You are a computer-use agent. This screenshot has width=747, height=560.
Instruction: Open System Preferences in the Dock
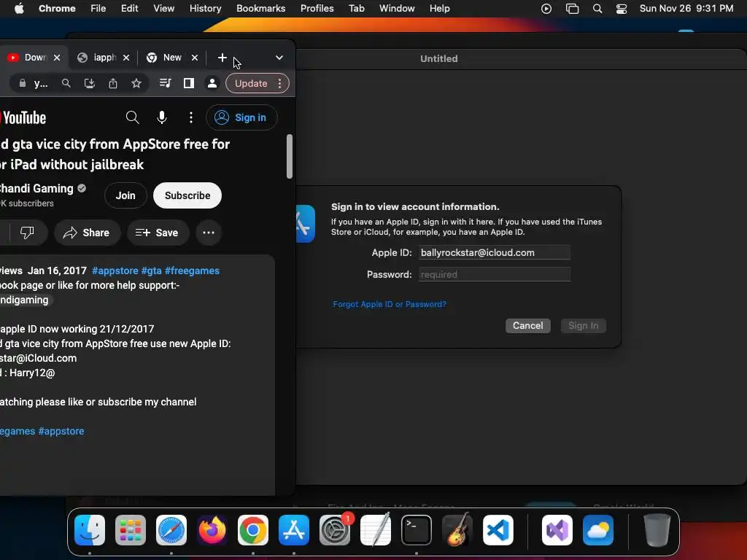(334, 530)
